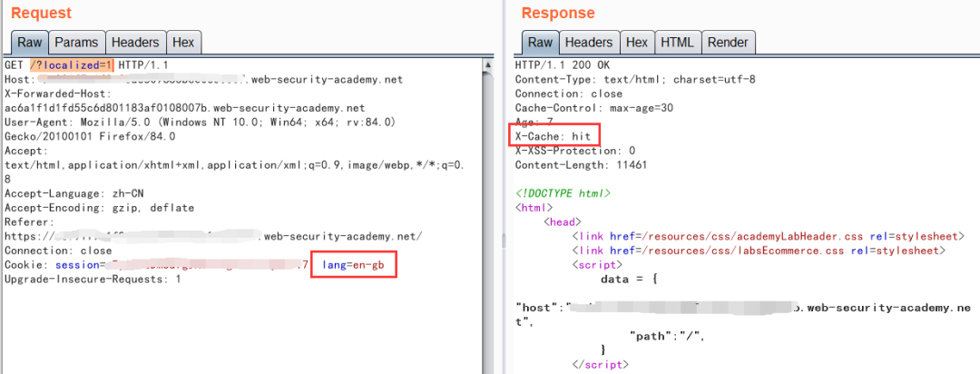This screenshot has height=374, width=980.
Task: Click the Cache-Control: max-age=30 header
Action: pos(593,108)
